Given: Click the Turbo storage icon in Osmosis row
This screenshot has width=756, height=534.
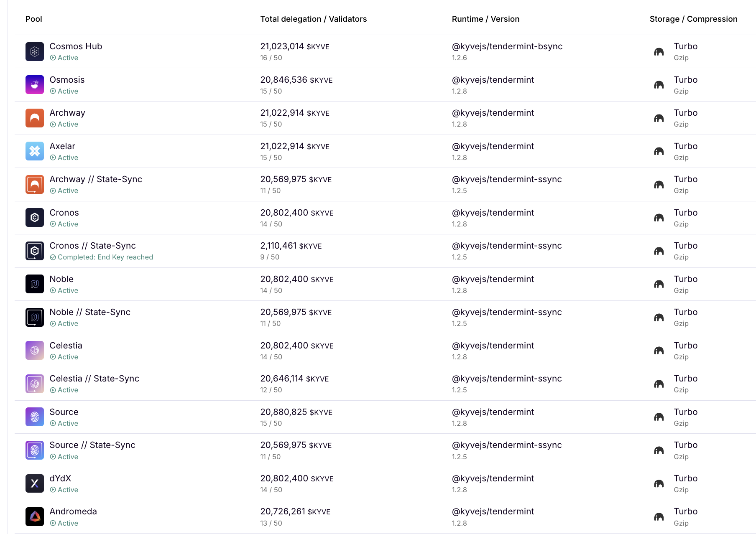Looking at the screenshot, I should click(659, 85).
